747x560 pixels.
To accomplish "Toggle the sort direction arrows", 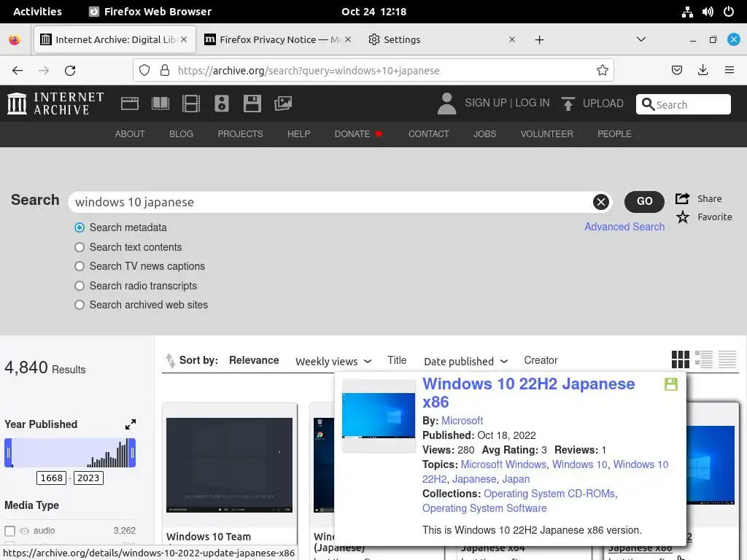I will (x=170, y=360).
